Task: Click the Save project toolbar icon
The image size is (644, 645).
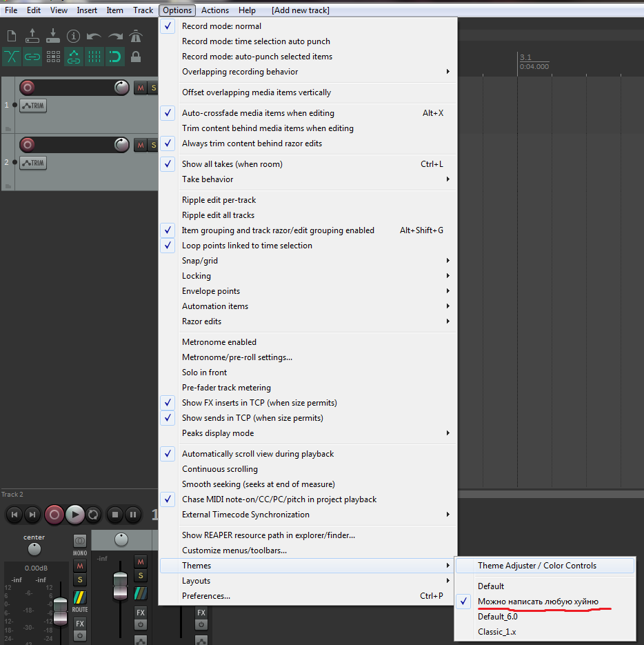Action: click(53, 36)
